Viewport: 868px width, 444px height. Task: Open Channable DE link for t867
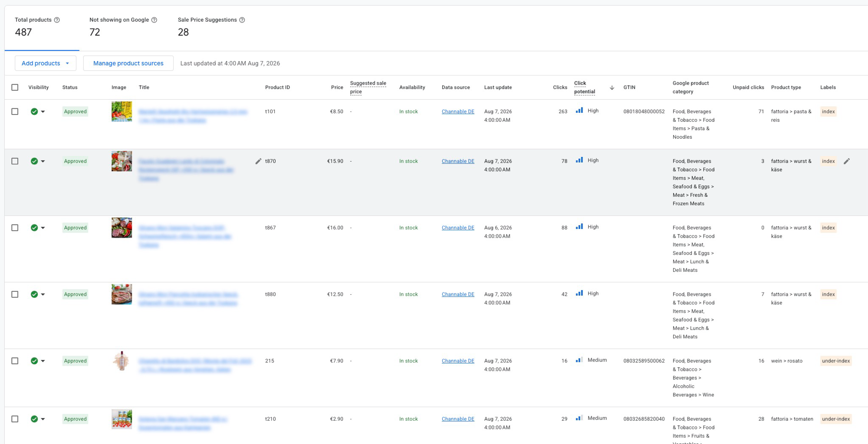pyautogui.click(x=458, y=228)
